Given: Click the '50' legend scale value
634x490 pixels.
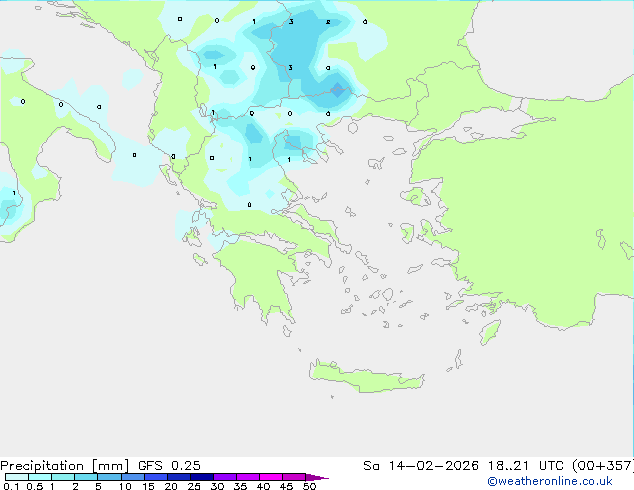Looking at the screenshot, I should click(x=309, y=486).
